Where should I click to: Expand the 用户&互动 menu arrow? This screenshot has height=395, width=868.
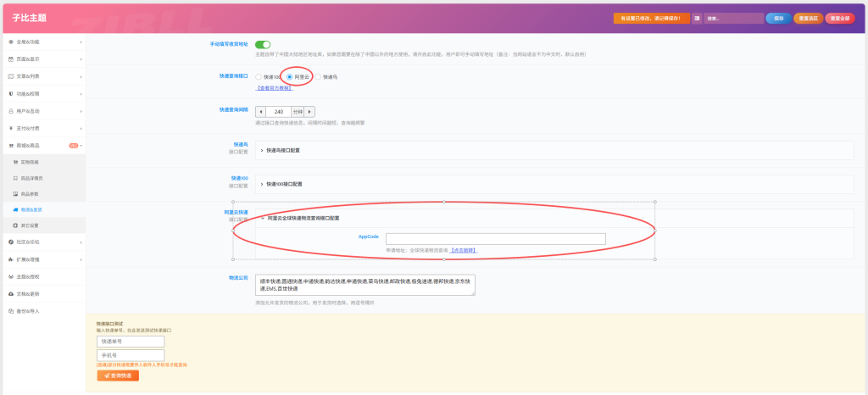(x=81, y=111)
